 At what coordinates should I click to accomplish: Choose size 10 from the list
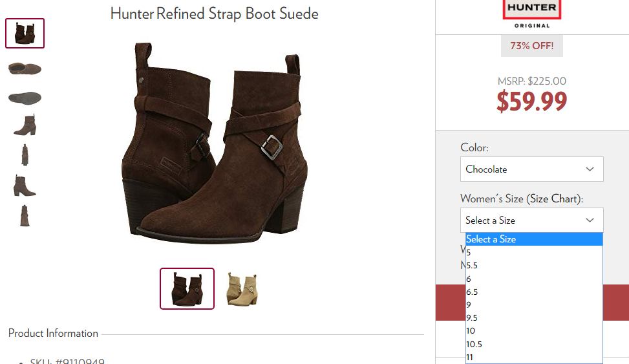[534, 331]
